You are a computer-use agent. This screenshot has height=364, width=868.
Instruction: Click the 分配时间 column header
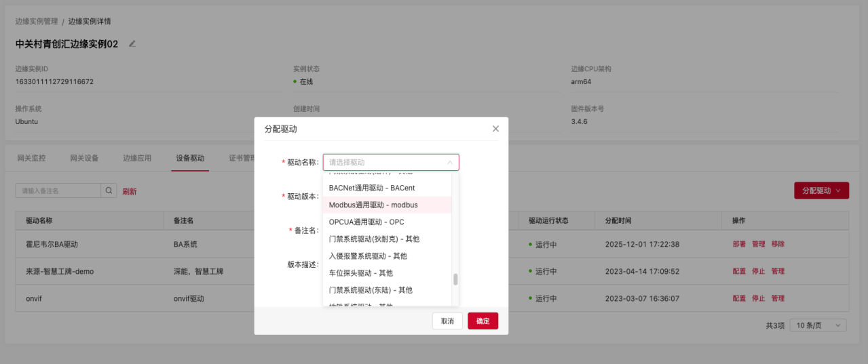coord(618,221)
